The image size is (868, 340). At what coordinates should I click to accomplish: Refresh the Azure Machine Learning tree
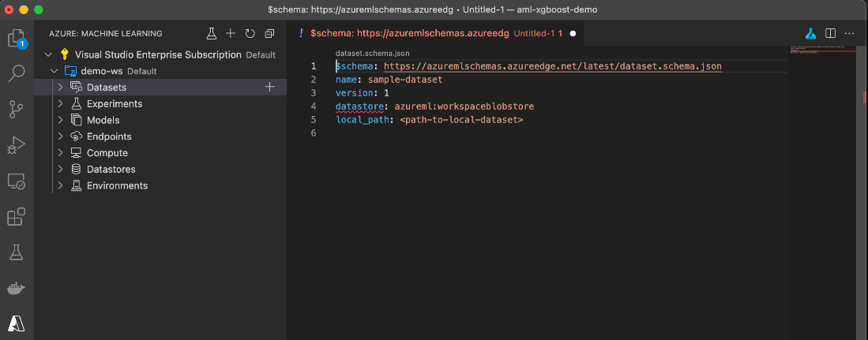[250, 34]
